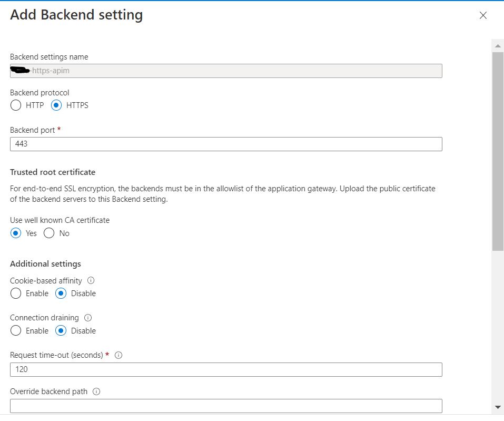Click the Request time-out info icon
Viewport: 504px width, 421px height.
(118, 355)
